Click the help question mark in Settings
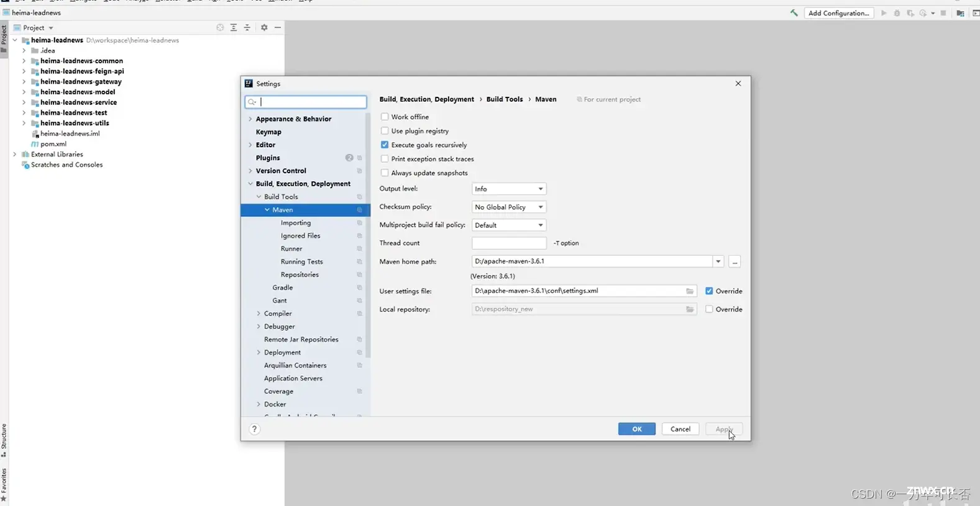This screenshot has height=506, width=980. 254,429
